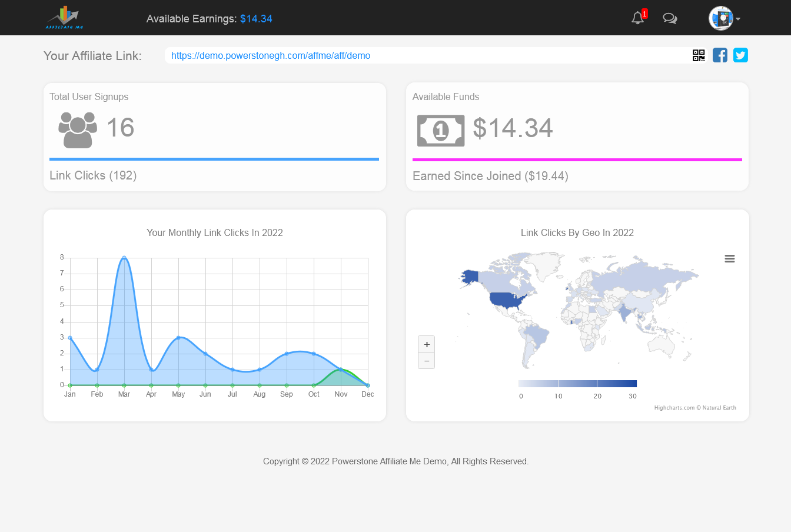Click the Total User Signups heading
Screen dimensions: 791x532
tap(89, 97)
